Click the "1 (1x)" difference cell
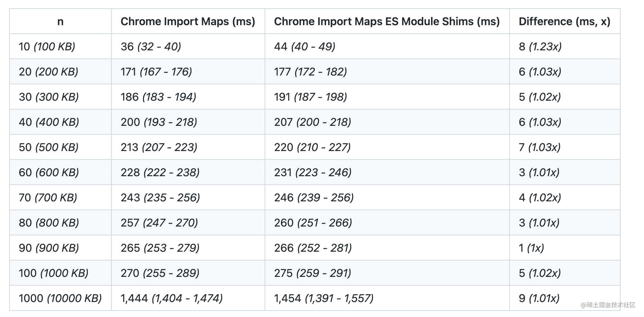This screenshot has height=317, width=644. click(x=531, y=248)
